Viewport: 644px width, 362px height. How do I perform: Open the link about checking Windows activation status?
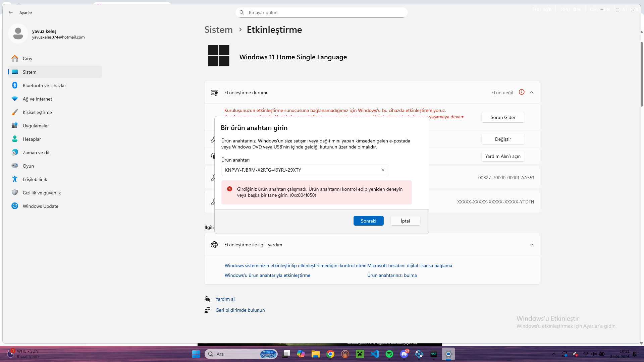(x=296, y=265)
